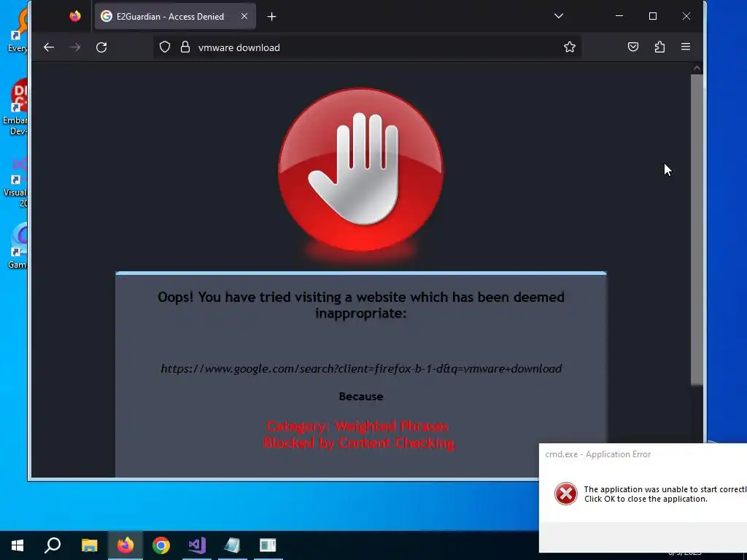Close the E2Guardian - Access Denied tab
The image size is (747, 560).
pyautogui.click(x=244, y=16)
